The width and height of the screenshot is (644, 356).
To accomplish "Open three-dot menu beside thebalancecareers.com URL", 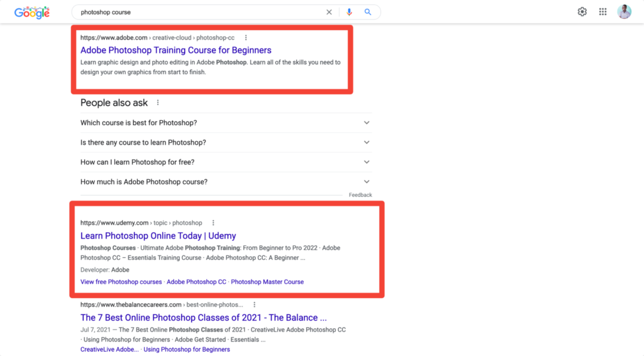I will click(x=254, y=304).
